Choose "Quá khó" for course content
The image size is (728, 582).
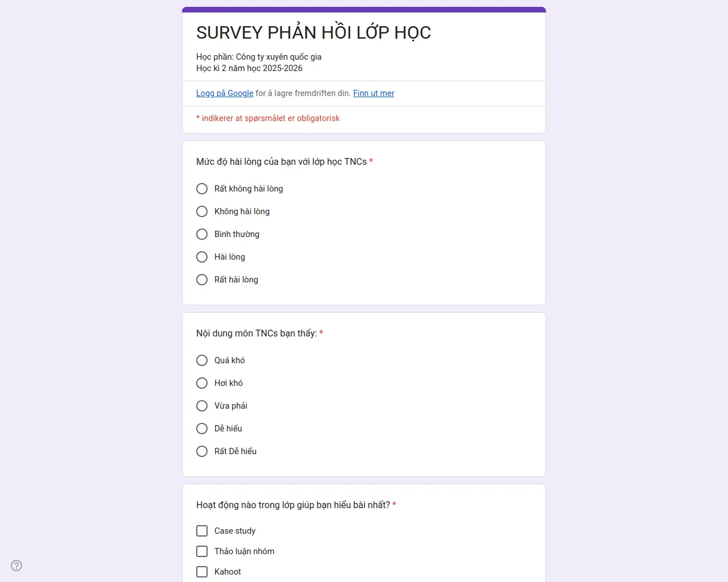[202, 360]
